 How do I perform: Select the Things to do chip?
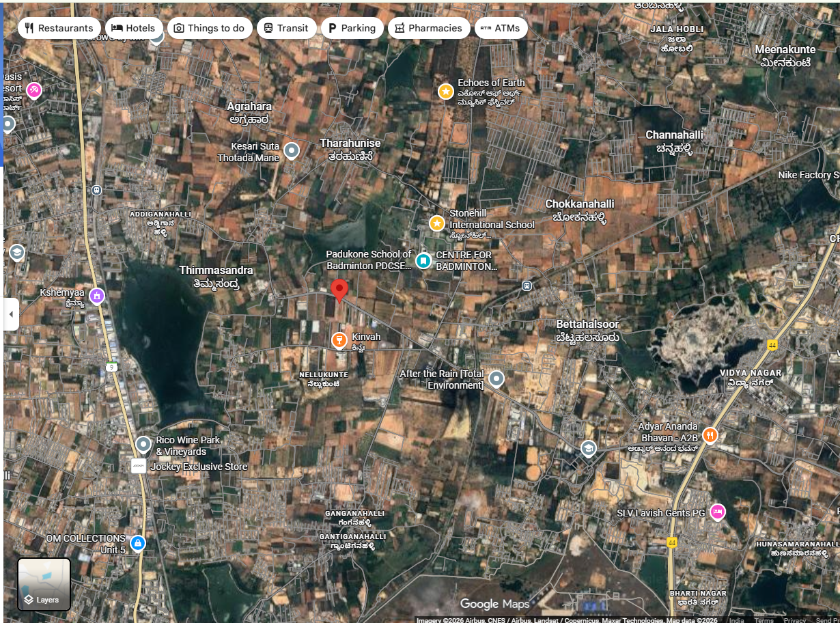click(x=209, y=28)
